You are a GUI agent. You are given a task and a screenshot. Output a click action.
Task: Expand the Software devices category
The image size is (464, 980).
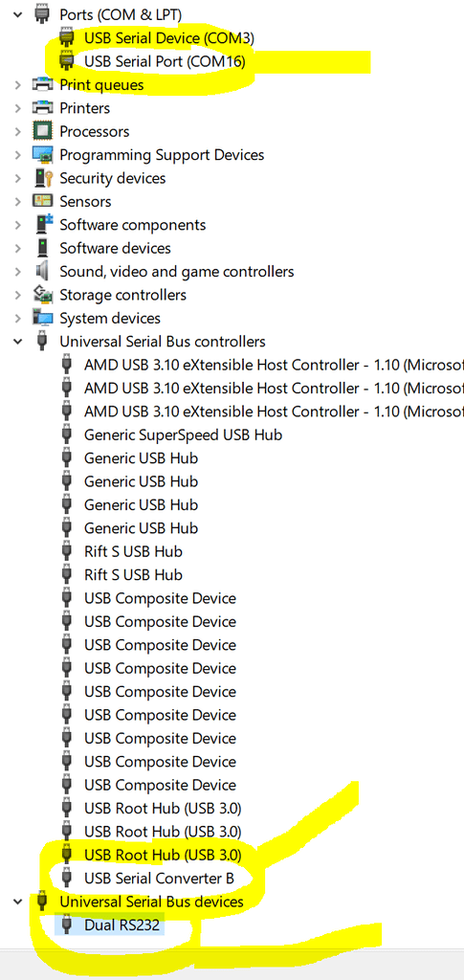coord(17,248)
